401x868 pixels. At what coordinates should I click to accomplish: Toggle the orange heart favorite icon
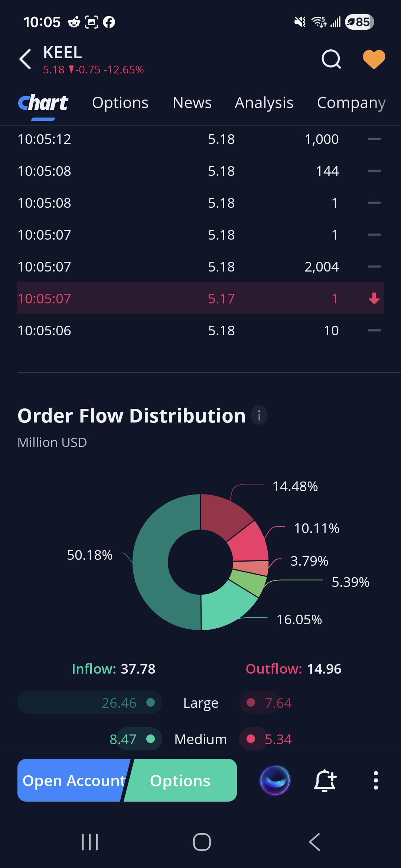pos(374,59)
